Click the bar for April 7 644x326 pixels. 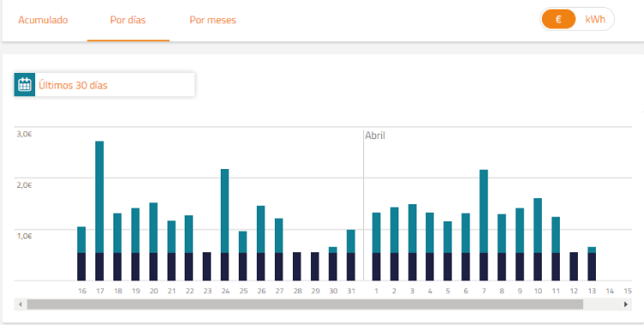coord(483,226)
